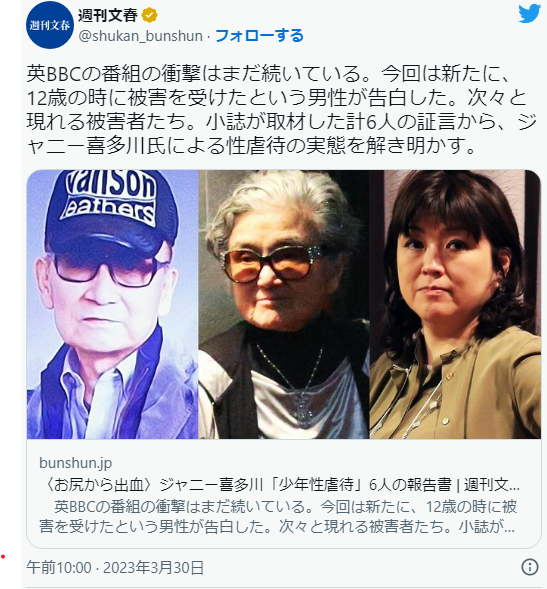Click the gold verified badge
The width and height of the screenshot is (547, 589).
(x=149, y=16)
